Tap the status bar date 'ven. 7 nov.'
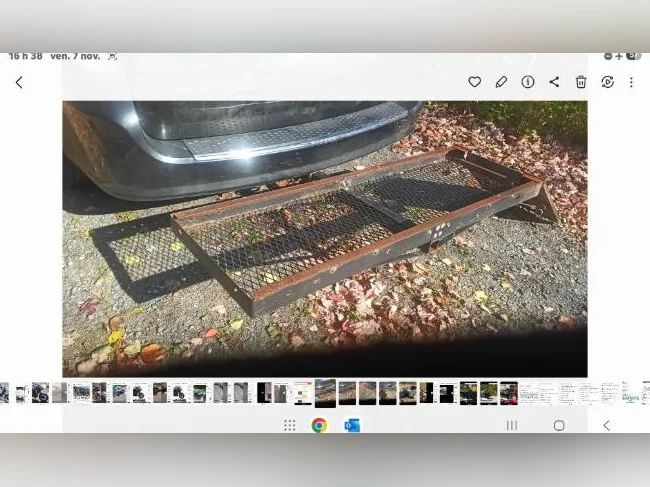The image size is (650, 487). click(75, 56)
